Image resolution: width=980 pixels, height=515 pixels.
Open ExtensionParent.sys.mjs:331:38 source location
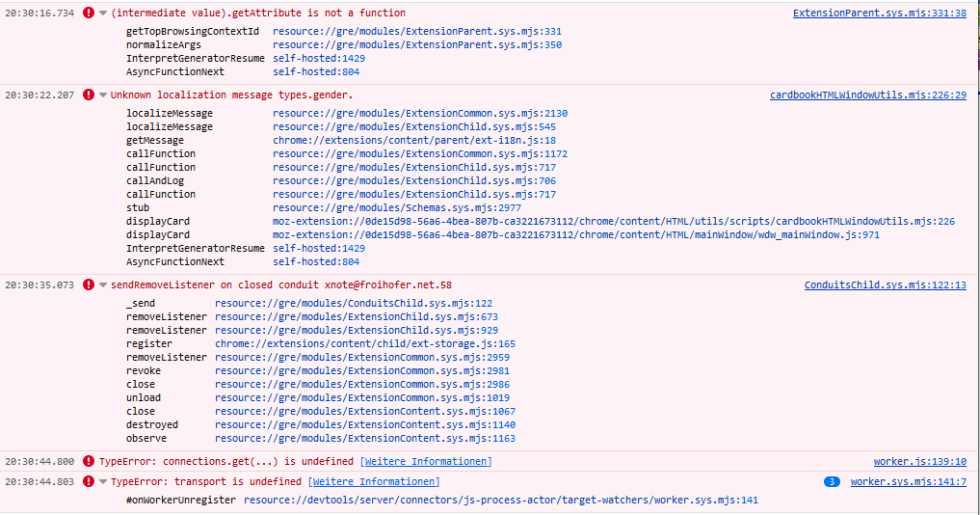point(879,14)
